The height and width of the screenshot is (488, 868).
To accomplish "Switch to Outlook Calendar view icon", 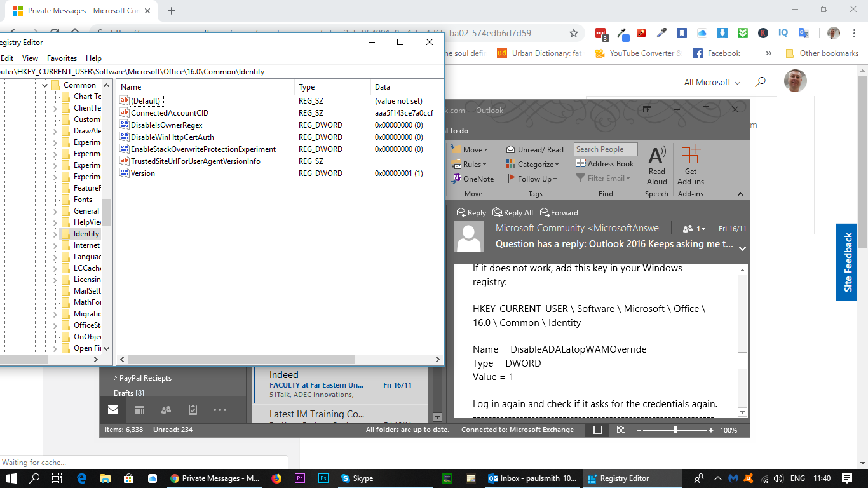I will [x=140, y=410].
